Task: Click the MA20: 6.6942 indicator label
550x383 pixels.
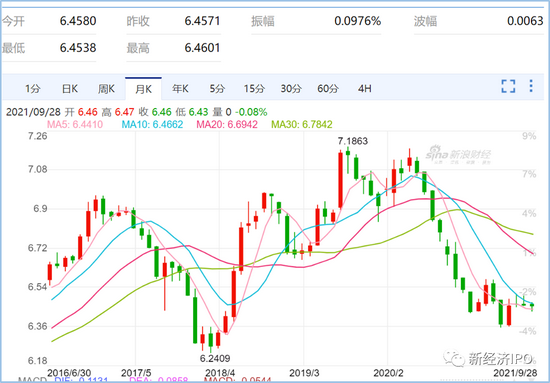Action: 227,124
